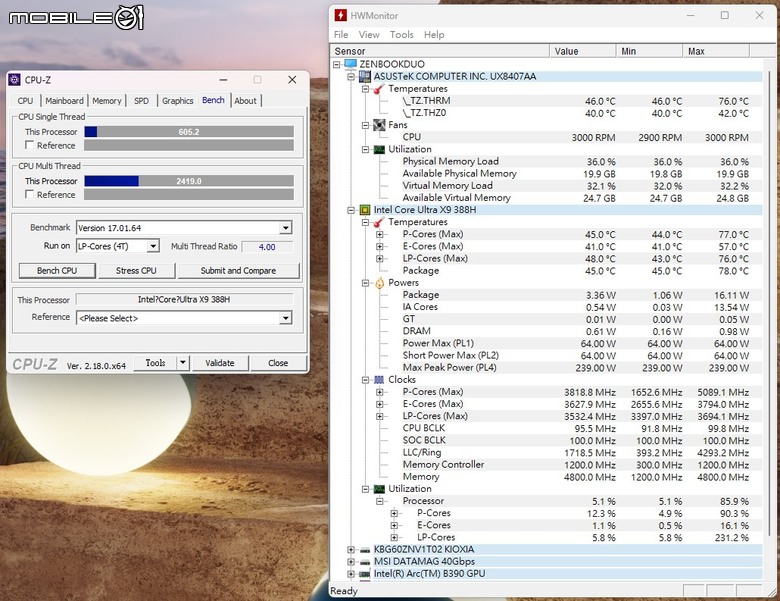Click the CPU Multi Thread score bar
The image size is (780, 601).
point(189,181)
